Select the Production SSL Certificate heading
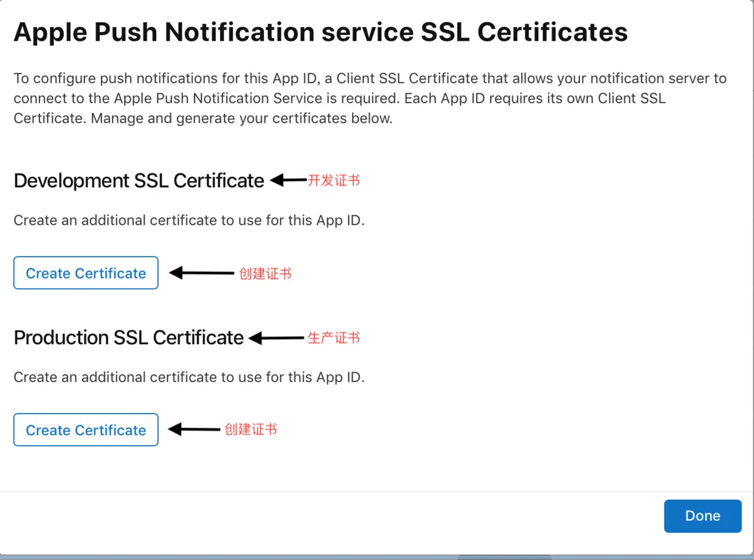754x560 pixels. (x=128, y=337)
